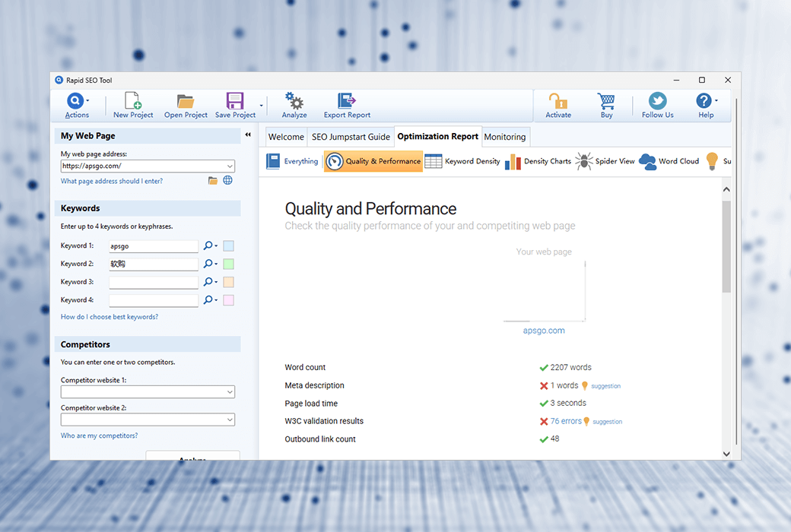Create a New Project
Viewport: 791px width, 532px height.
pyautogui.click(x=133, y=106)
